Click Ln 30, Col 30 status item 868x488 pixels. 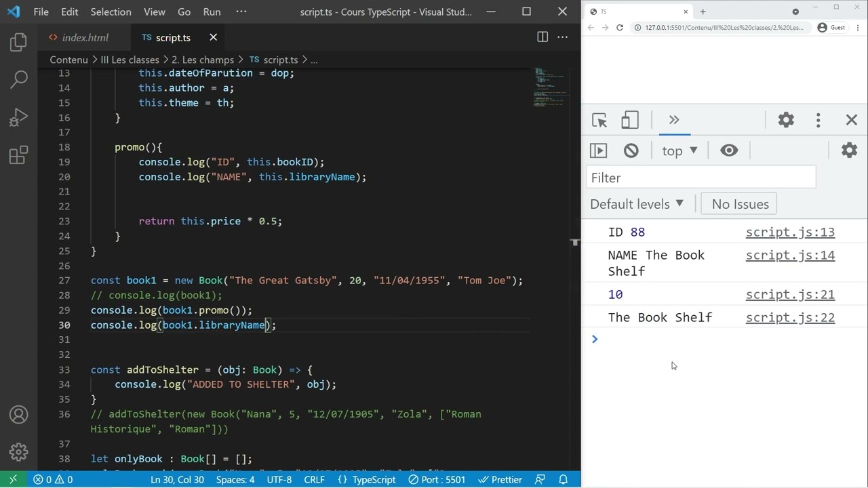pyautogui.click(x=177, y=479)
